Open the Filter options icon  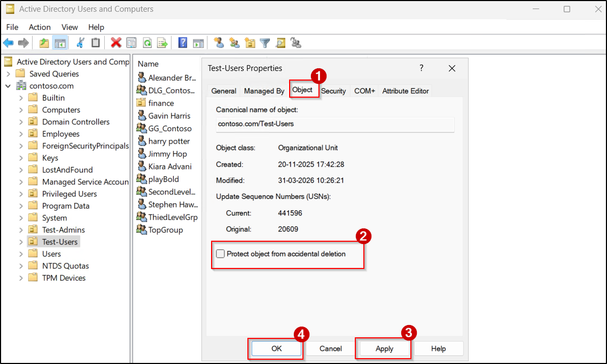click(264, 43)
